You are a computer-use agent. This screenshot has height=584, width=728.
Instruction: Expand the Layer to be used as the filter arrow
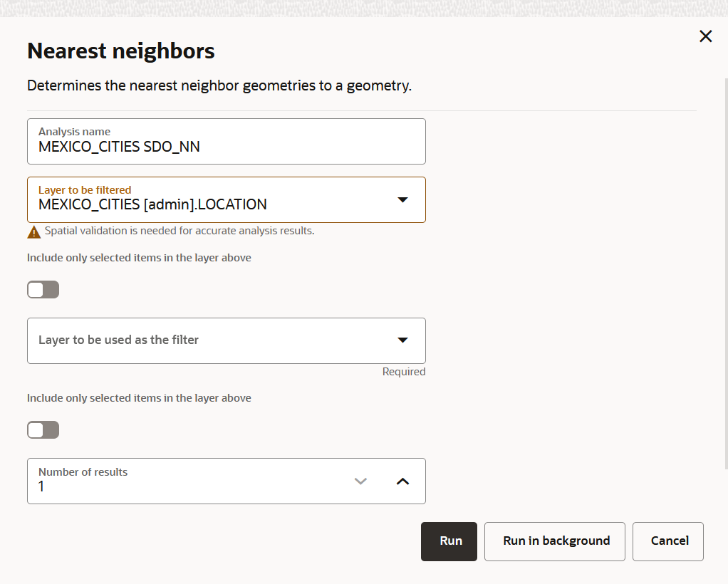(402, 340)
